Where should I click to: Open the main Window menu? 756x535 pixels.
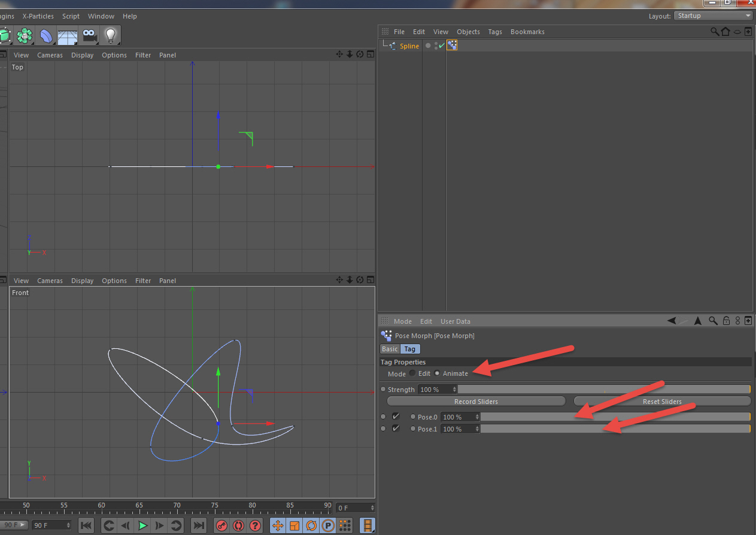[101, 16]
